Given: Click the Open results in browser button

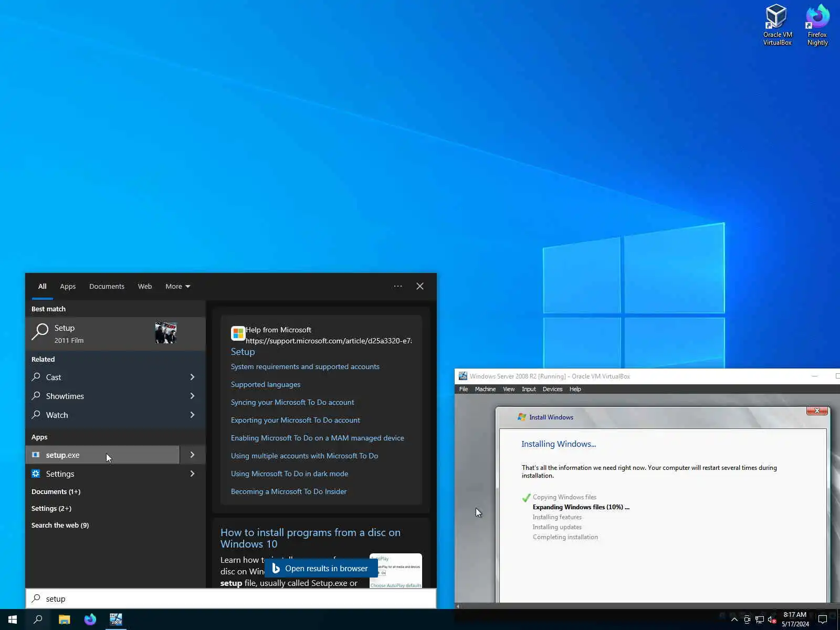Looking at the screenshot, I should [320, 568].
